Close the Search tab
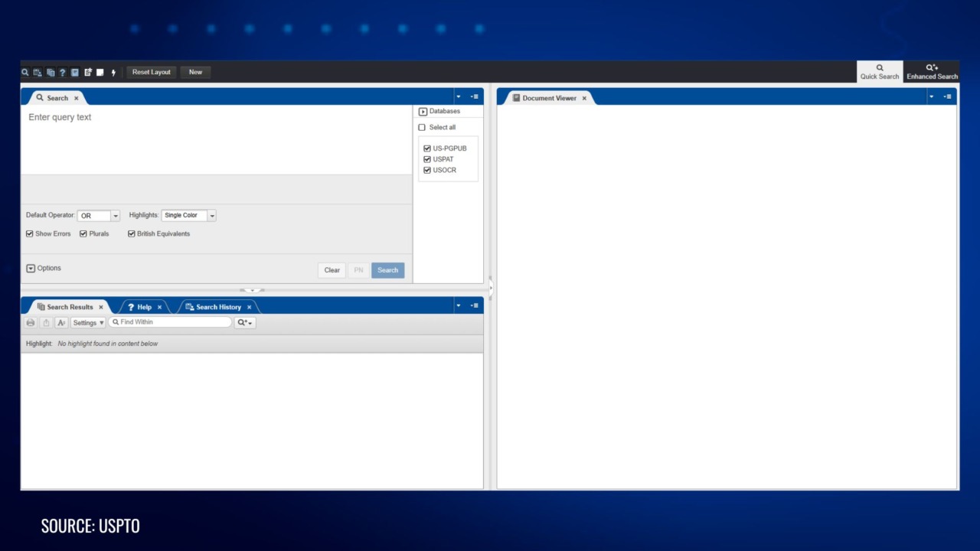The image size is (980, 551). [x=77, y=98]
